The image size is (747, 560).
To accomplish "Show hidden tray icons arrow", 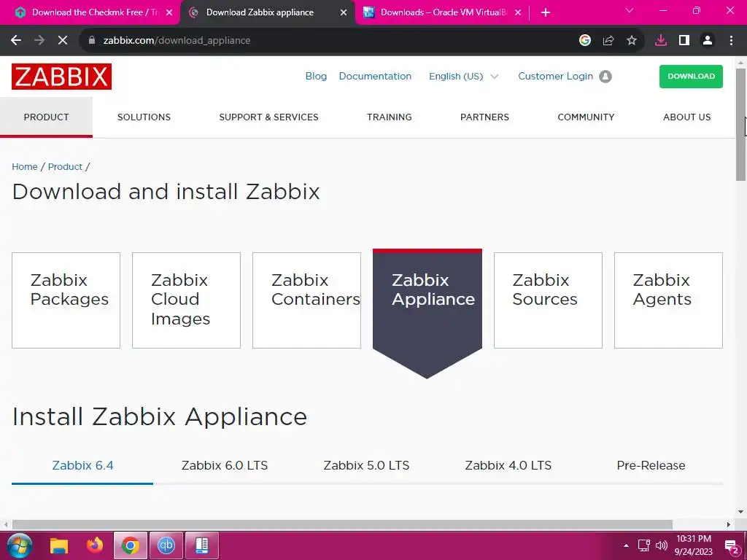I will pyautogui.click(x=626, y=545).
